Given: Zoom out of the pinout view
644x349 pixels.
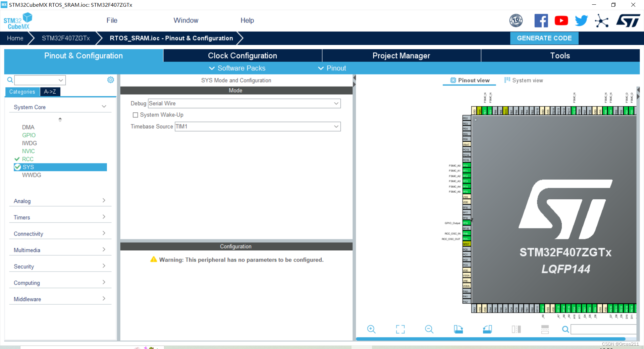Looking at the screenshot, I should pyautogui.click(x=429, y=329).
